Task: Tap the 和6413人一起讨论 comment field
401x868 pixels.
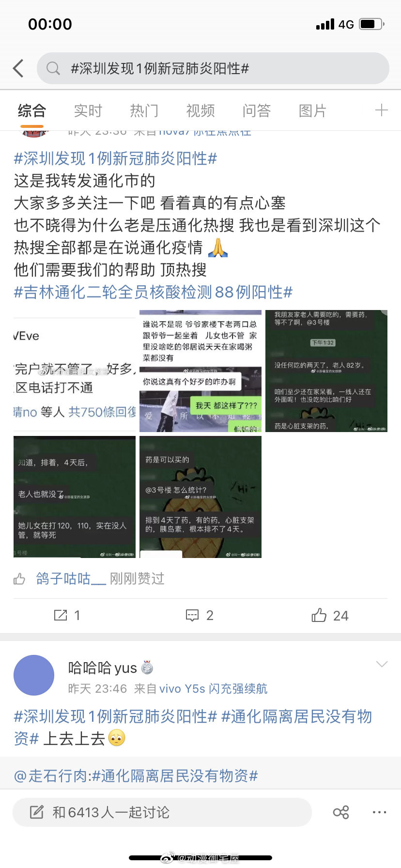Action: click(x=162, y=812)
